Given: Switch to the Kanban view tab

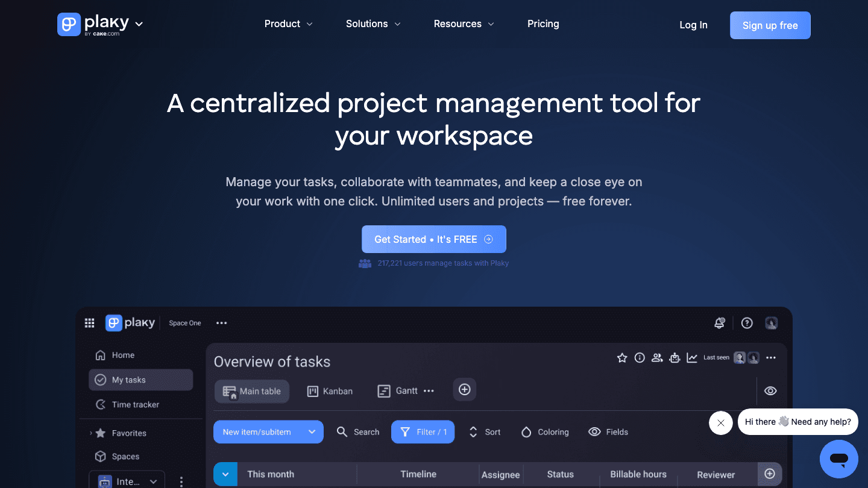Looking at the screenshot, I should click(x=330, y=391).
